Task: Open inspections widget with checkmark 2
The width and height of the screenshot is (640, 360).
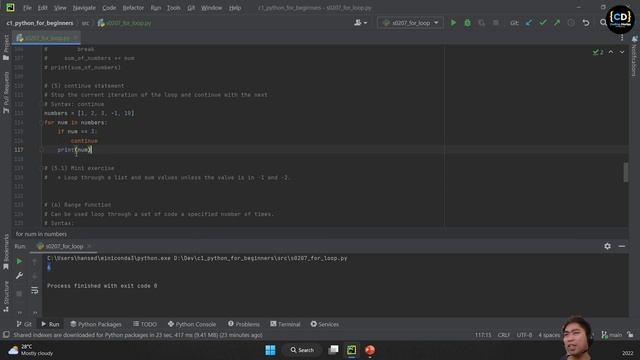Action: coord(598,52)
